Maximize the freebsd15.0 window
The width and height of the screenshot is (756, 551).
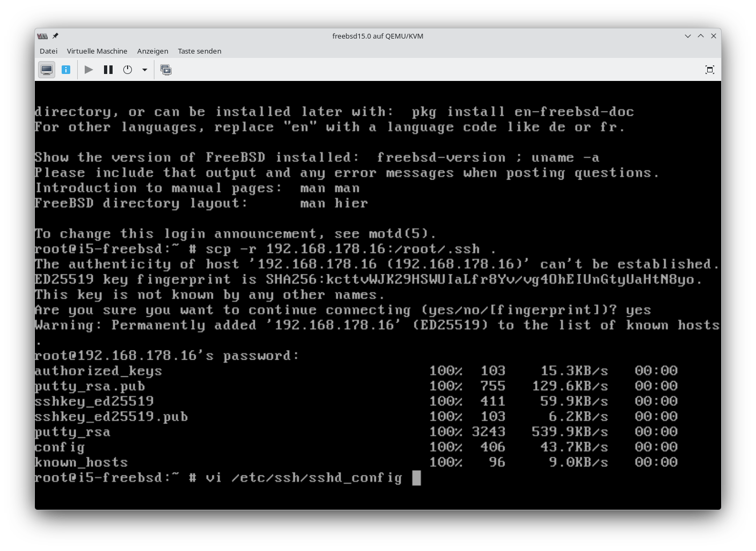pyautogui.click(x=701, y=36)
